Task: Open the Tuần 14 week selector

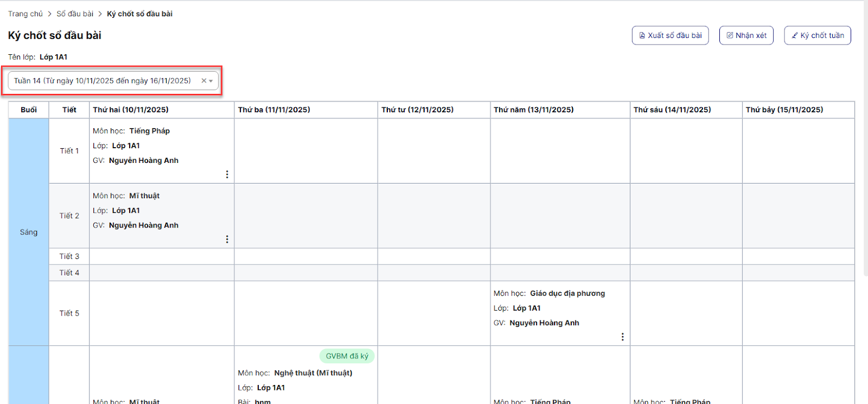Action: click(x=103, y=81)
